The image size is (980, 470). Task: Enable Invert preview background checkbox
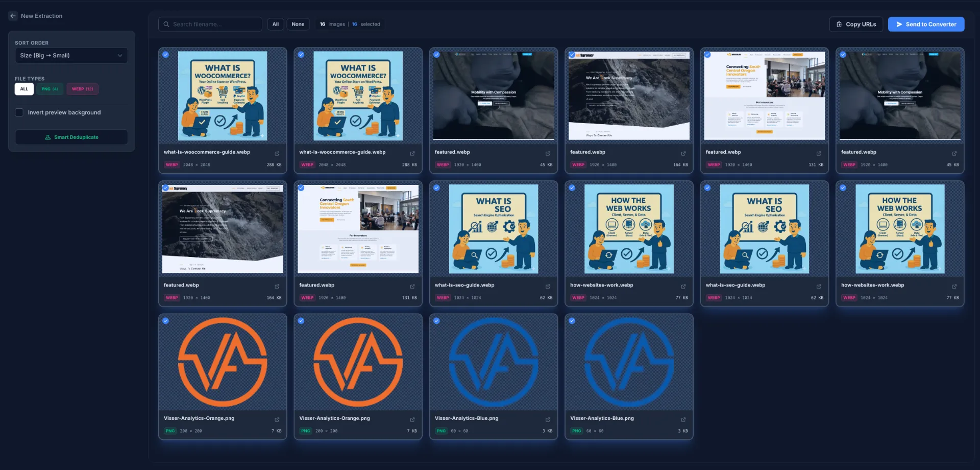[19, 112]
